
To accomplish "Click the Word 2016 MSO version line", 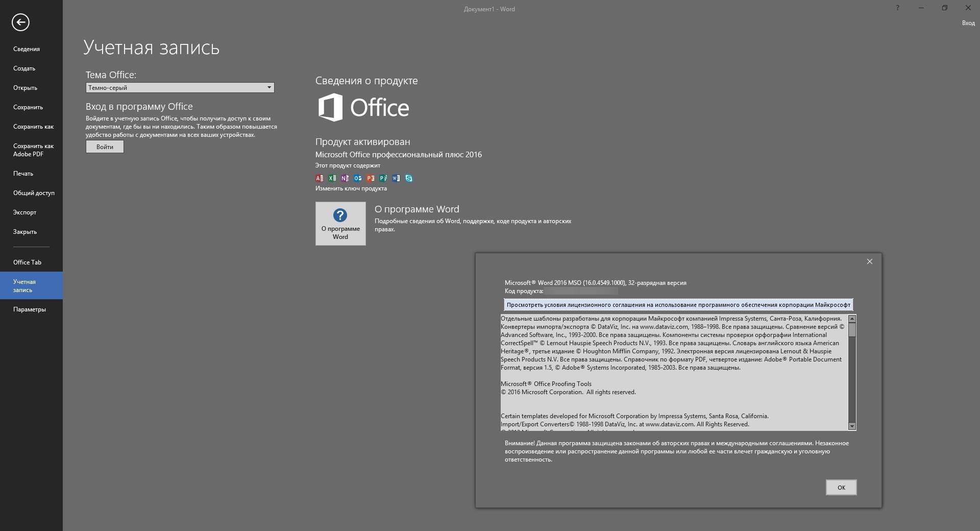I will (x=595, y=283).
